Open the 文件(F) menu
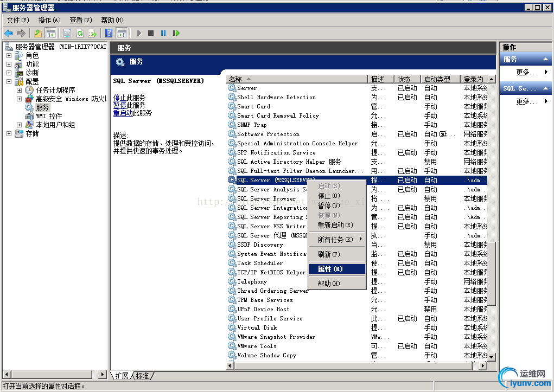 [x=18, y=20]
